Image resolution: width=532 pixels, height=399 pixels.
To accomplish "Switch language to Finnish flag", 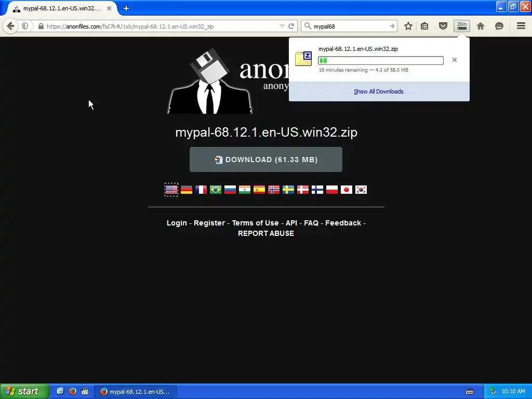I will pos(317,190).
